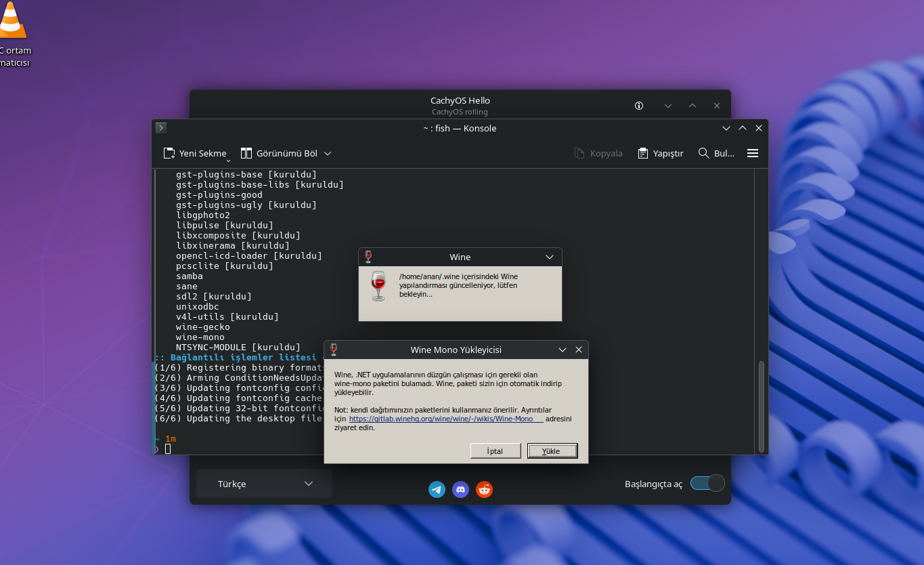Click the info icon in CachyOS Hello titlebar
924x565 pixels.
pyautogui.click(x=639, y=106)
